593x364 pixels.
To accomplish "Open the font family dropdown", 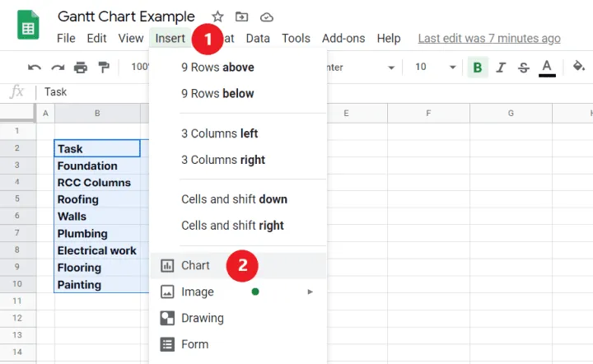I will [391, 68].
